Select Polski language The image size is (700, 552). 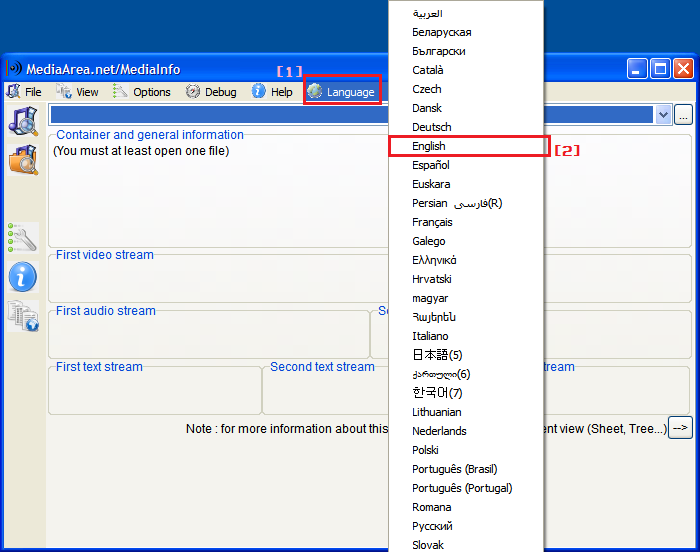coord(466,450)
